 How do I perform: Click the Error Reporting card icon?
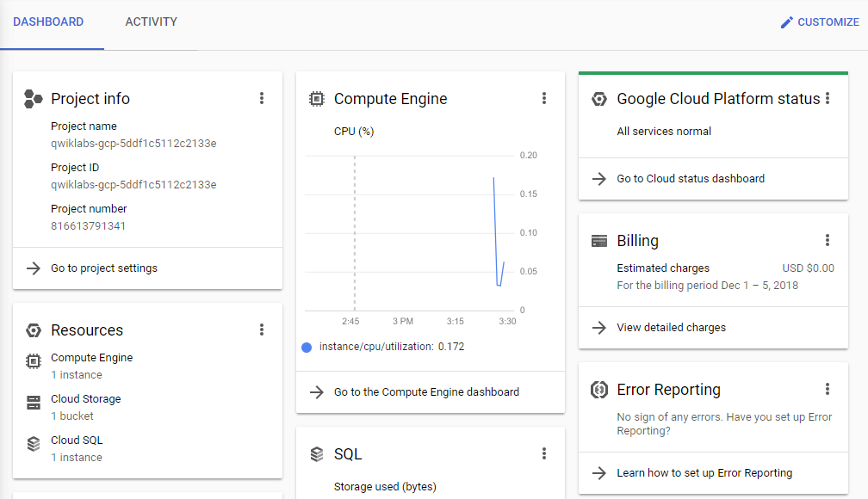pos(599,390)
